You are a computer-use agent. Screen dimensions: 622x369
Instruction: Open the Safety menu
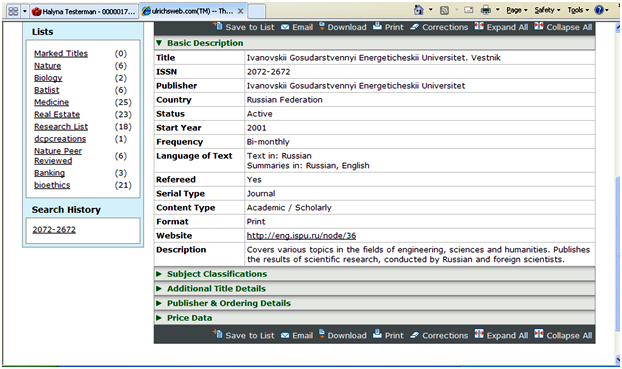547,10
